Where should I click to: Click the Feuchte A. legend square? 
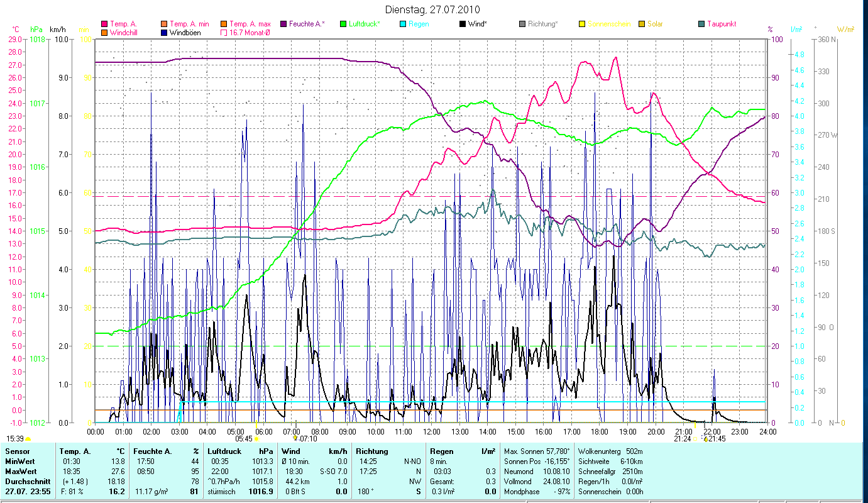(283, 24)
